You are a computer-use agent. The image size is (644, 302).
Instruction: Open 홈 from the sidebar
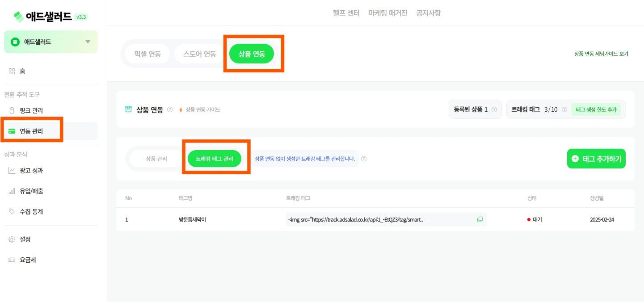22,71
